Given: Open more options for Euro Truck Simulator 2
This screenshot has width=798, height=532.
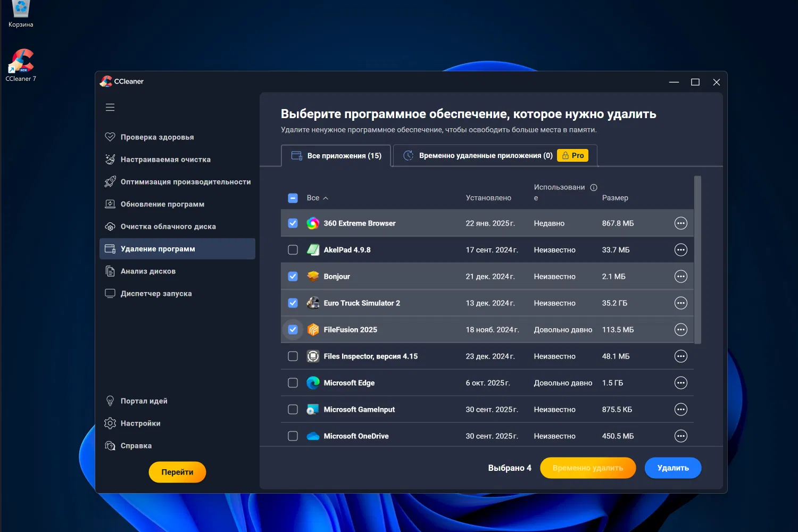Looking at the screenshot, I should point(681,303).
